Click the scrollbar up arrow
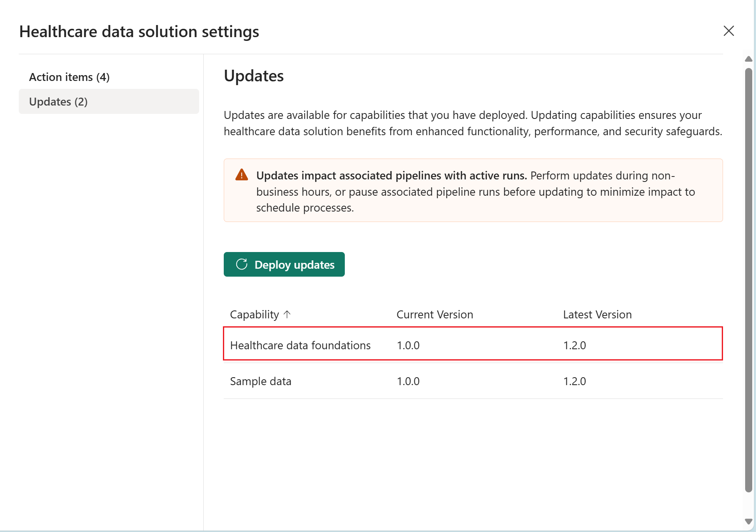The image size is (756, 532). point(748,59)
